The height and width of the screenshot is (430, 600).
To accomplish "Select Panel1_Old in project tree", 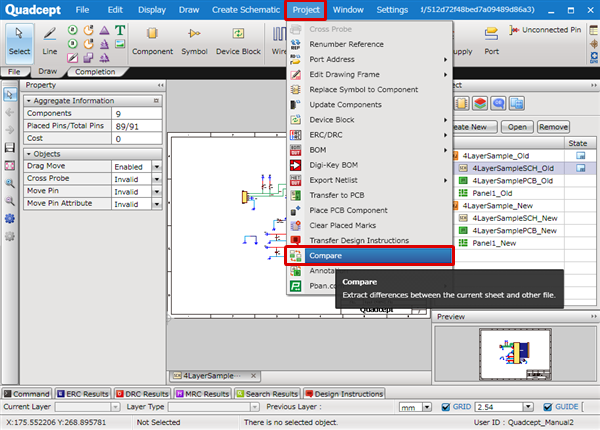I will pyautogui.click(x=492, y=193).
